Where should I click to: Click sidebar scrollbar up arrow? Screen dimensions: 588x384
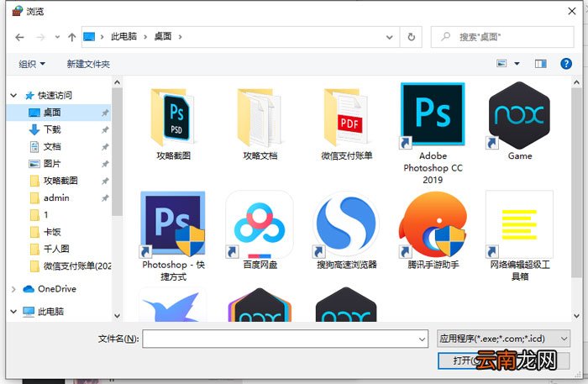pos(117,82)
